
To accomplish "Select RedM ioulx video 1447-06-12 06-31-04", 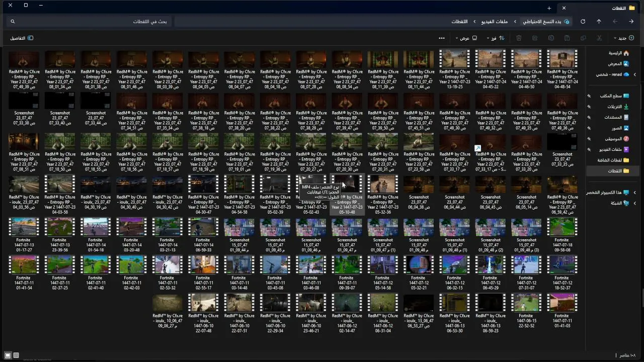I will (x=382, y=313).
